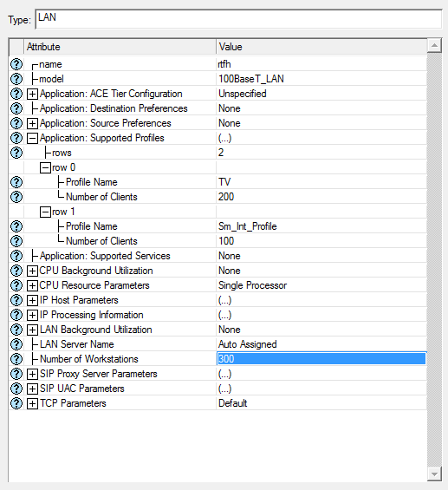Expand SIP UAC Parameters
Viewport: 448px width, 490px height.
pyautogui.click(x=32, y=389)
